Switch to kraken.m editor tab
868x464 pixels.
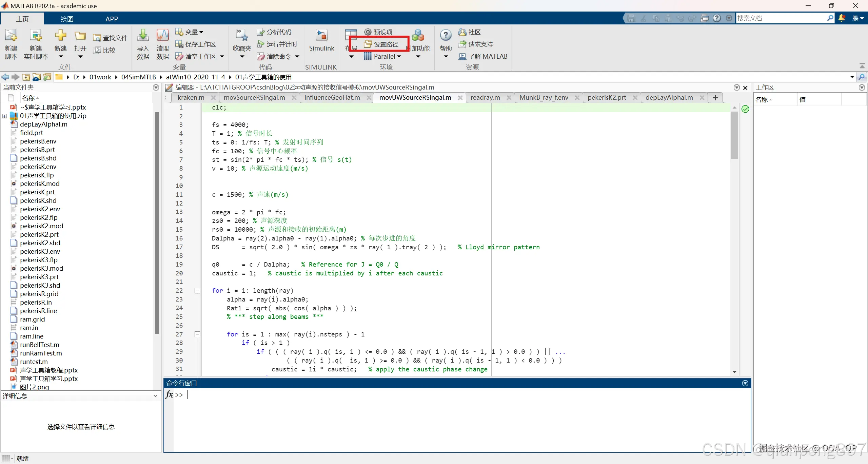click(191, 98)
